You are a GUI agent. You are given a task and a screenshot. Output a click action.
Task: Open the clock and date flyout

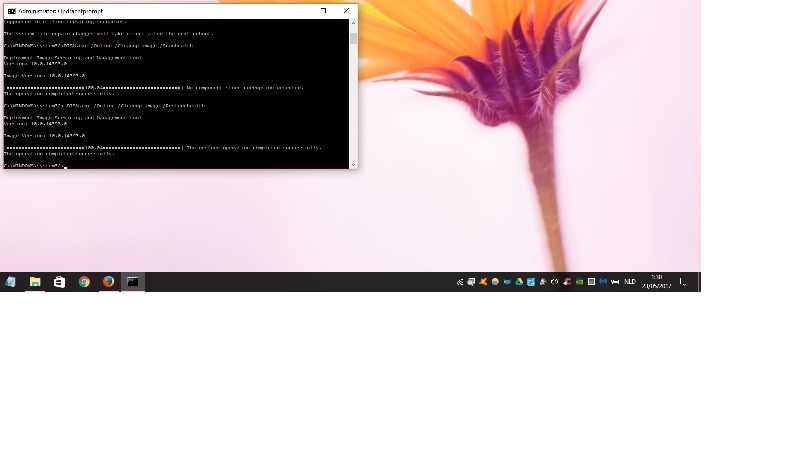656,282
